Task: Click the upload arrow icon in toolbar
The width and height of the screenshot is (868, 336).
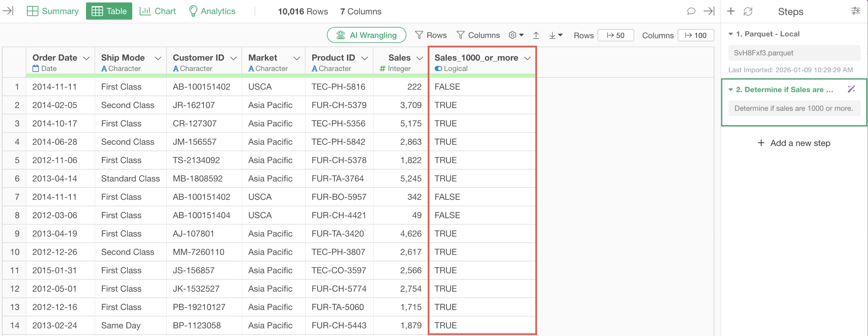Action: point(536,35)
